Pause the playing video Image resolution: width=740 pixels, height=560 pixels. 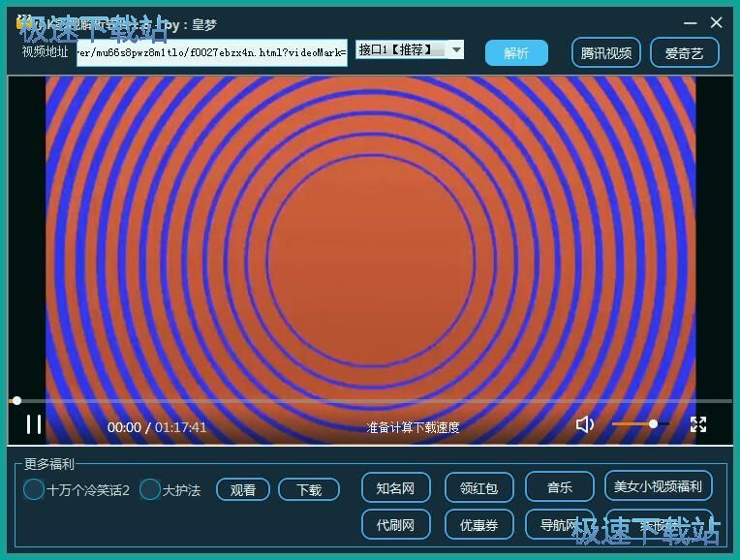(34, 424)
